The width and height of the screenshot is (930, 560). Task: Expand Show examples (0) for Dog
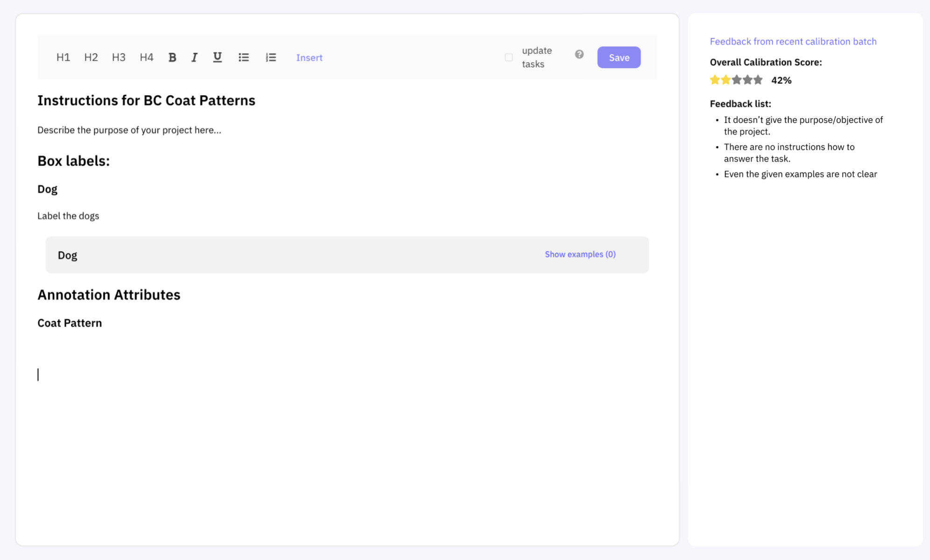[x=580, y=254]
